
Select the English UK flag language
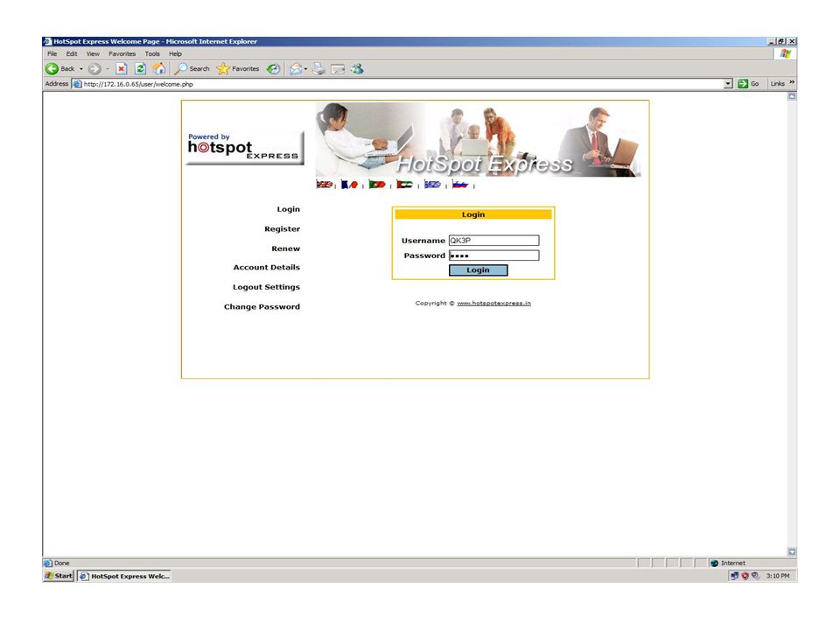[324, 185]
